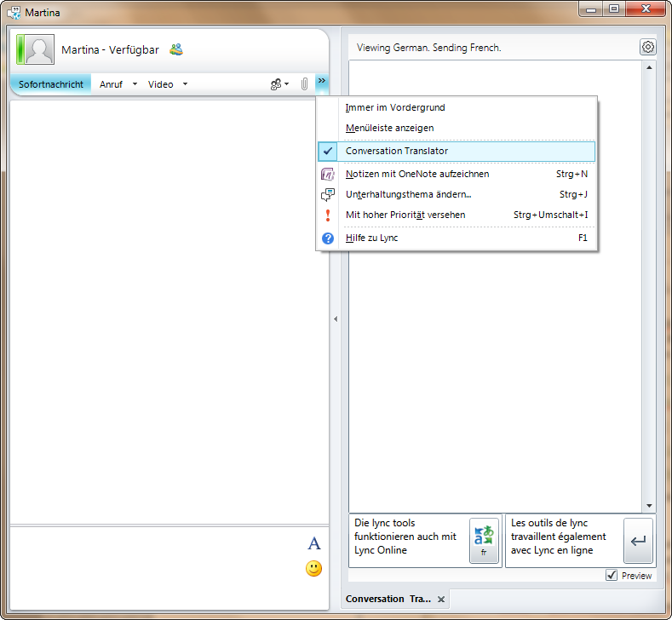This screenshot has width=672, height=620.
Task: Click the font formatting letter A icon
Action: (x=314, y=544)
